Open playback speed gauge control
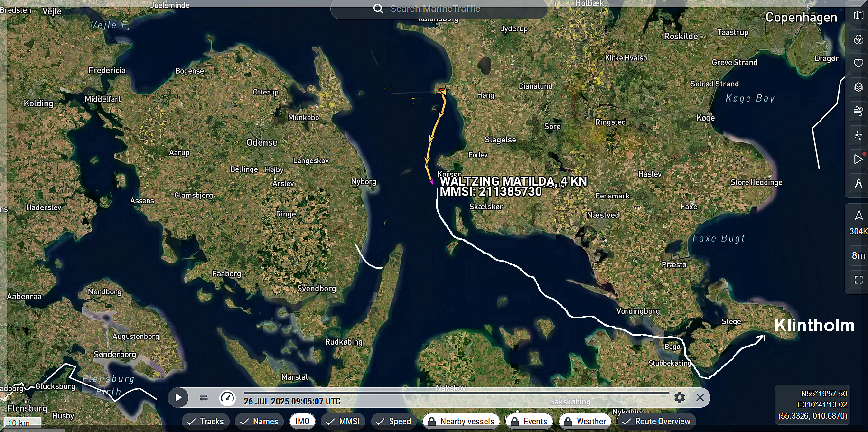Viewport: 868px width, 432px height. (x=228, y=398)
